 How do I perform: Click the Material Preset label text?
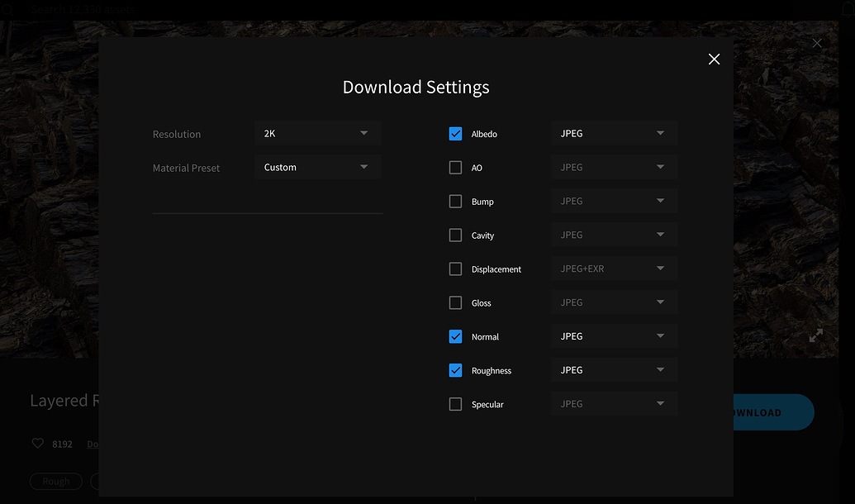pyautogui.click(x=186, y=168)
